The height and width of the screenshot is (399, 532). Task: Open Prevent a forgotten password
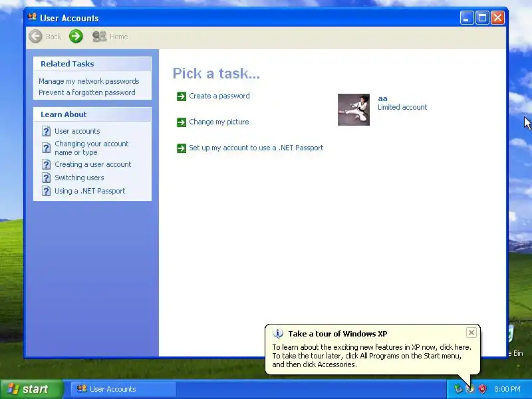click(x=87, y=92)
